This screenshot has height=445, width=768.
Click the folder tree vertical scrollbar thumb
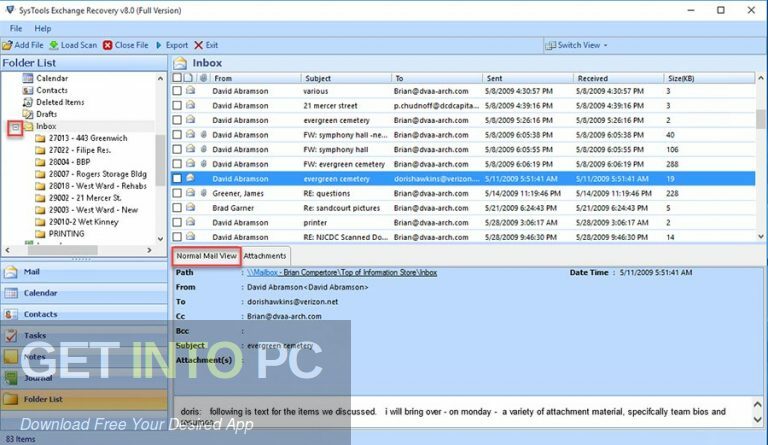point(160,161)
